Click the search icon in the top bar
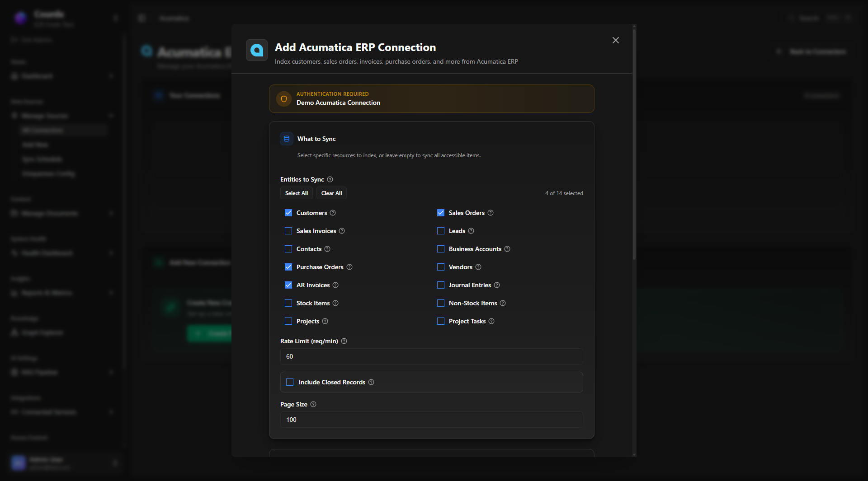 (x=791, y=18)
